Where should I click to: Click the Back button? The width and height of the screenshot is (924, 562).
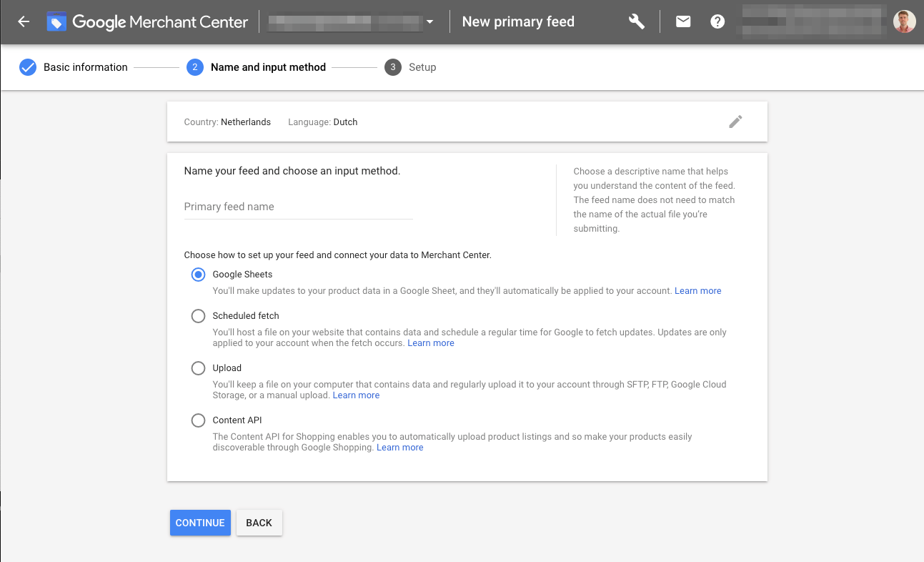coord(259,523)
